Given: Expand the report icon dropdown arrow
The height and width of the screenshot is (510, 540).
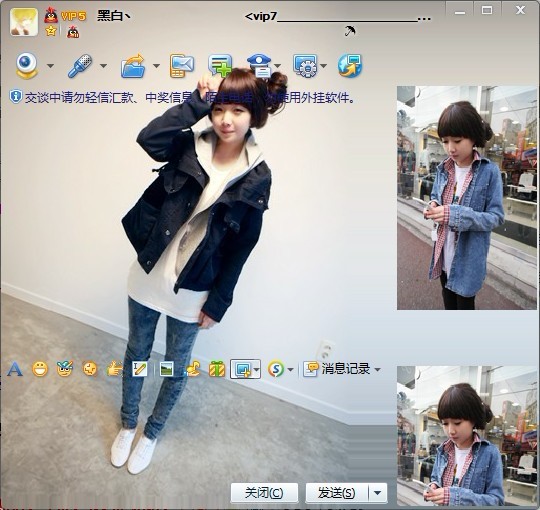Looking at the screenshot, I should pyautogui.click(x=278, y=66).
